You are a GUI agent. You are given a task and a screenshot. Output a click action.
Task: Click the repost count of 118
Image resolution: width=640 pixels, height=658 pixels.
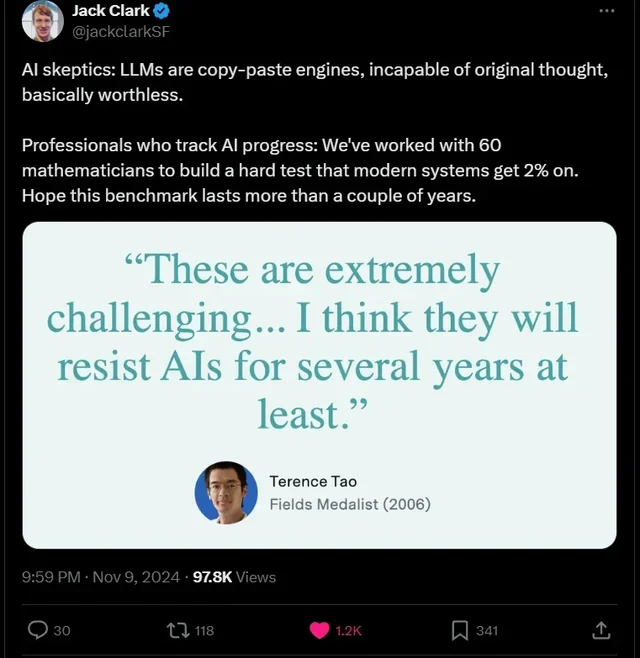tap(204, 631)
